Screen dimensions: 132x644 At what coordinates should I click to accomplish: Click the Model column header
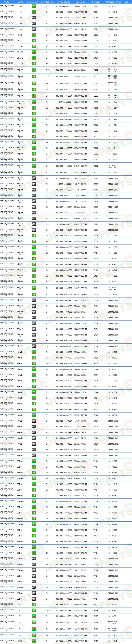[x=20, y=2]
